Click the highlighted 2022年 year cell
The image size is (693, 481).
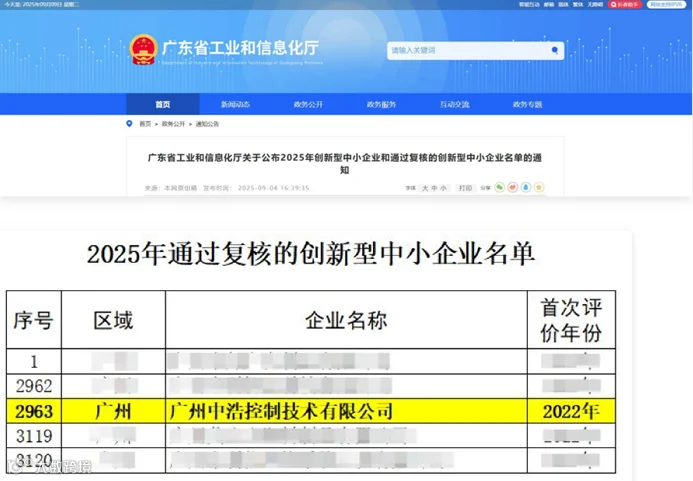[x=571, y=412]
